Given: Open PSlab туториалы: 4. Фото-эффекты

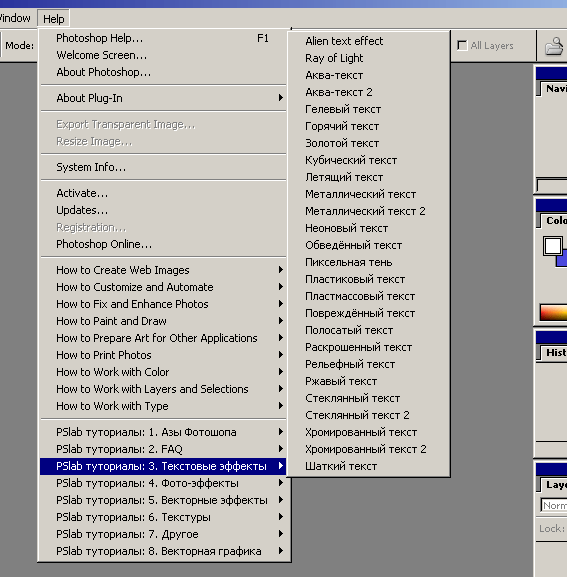Looking at the screenshot, I should point(163,483).
